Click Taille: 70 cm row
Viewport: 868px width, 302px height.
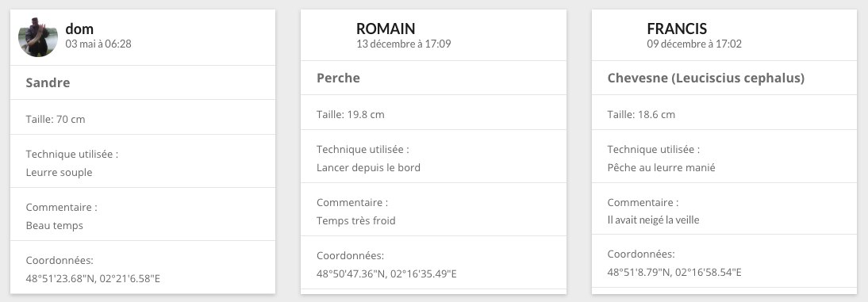(x=143, y=117)
